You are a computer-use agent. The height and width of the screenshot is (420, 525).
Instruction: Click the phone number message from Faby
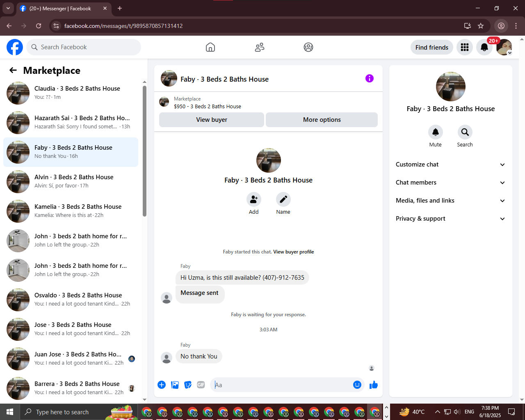242,278
